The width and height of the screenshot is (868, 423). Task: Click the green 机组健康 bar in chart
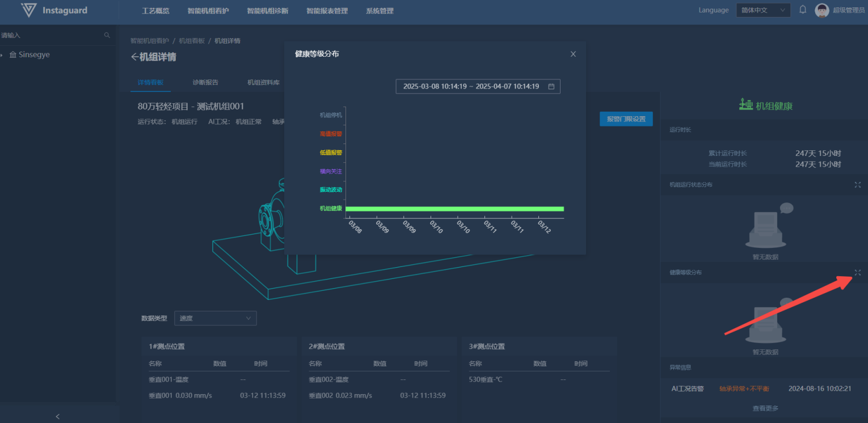click(454, 209)
